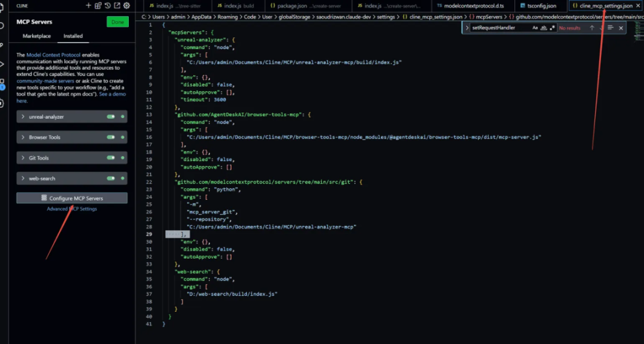Close the find widget
Viewport: 644px width, 344px height.
[621, 28]
